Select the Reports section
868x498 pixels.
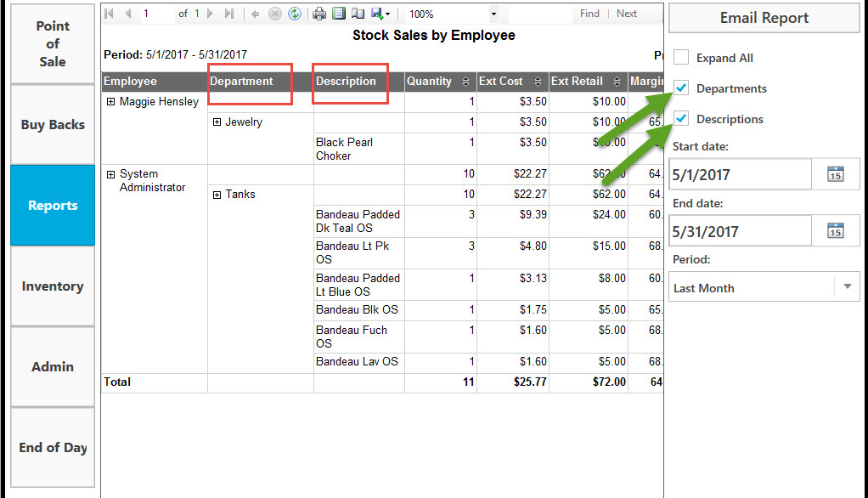click(53, 205)
